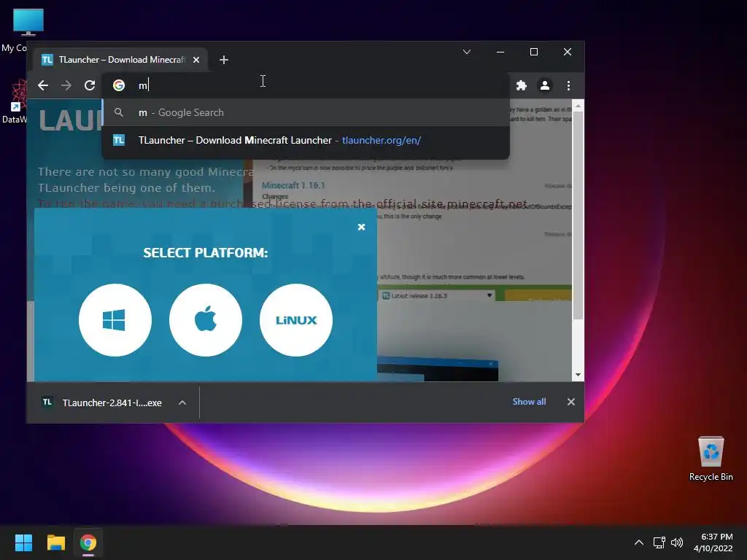Open the volume speaker tray icon

click(676, 542)
